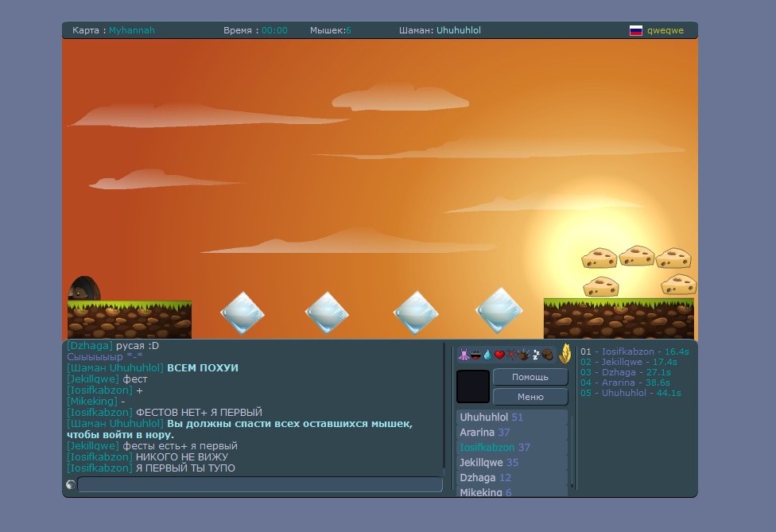Viewport: 776px width, 532px height.
Task: Open the golden feather shaman icon
Action: [x=565, y=354]
